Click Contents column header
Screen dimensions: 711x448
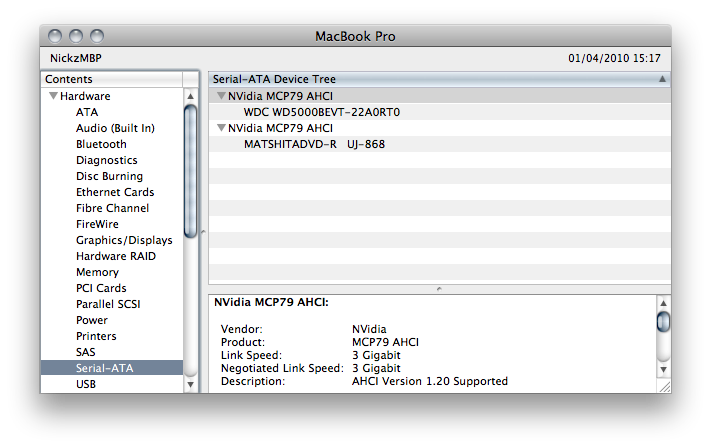[112, 79]
